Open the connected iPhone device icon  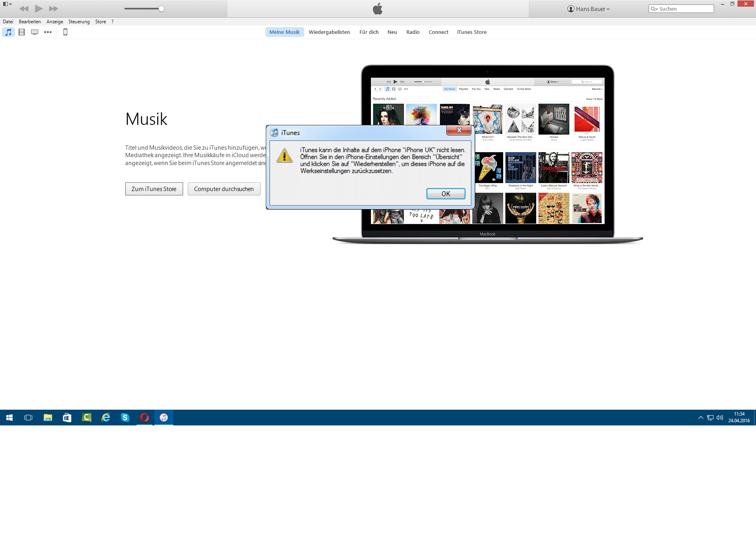click(65, 32)
